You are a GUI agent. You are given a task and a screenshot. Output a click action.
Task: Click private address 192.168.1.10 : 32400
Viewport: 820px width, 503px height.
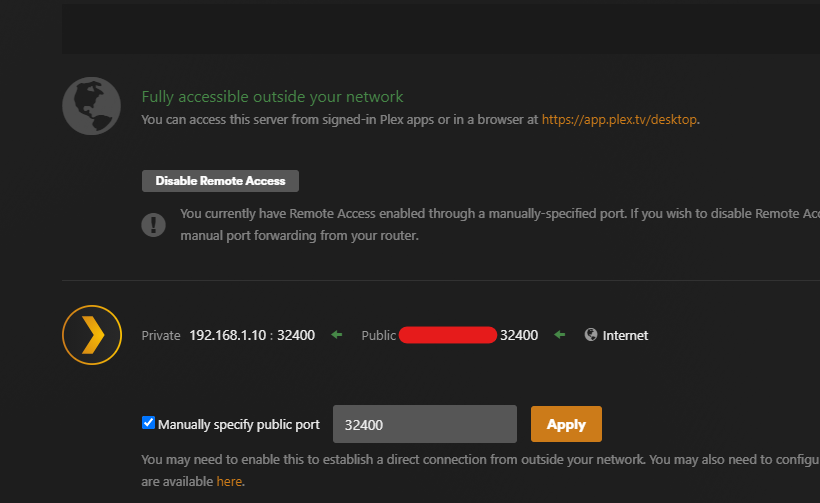click(x=252, y=335)
